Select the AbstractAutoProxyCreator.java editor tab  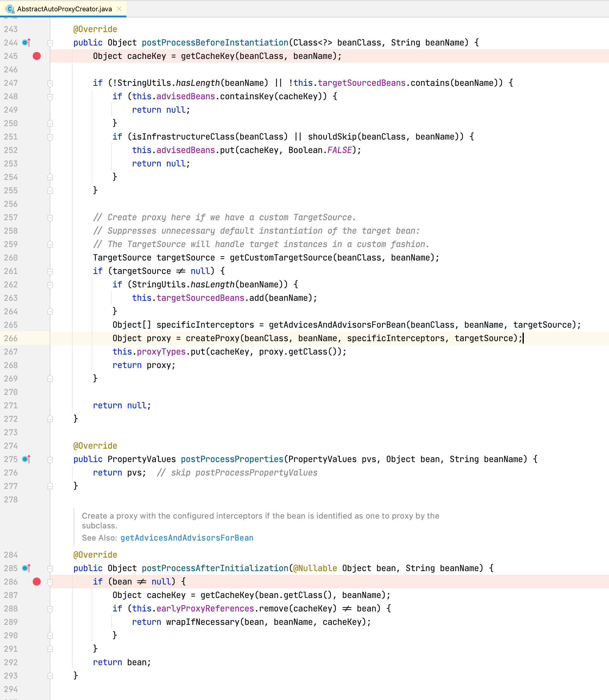[x=64, y=9]
